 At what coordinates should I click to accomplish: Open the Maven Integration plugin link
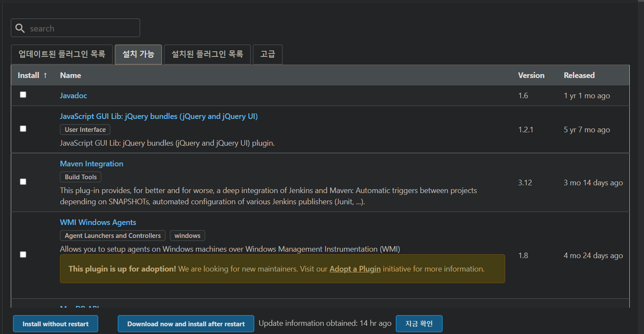point(91,164)
